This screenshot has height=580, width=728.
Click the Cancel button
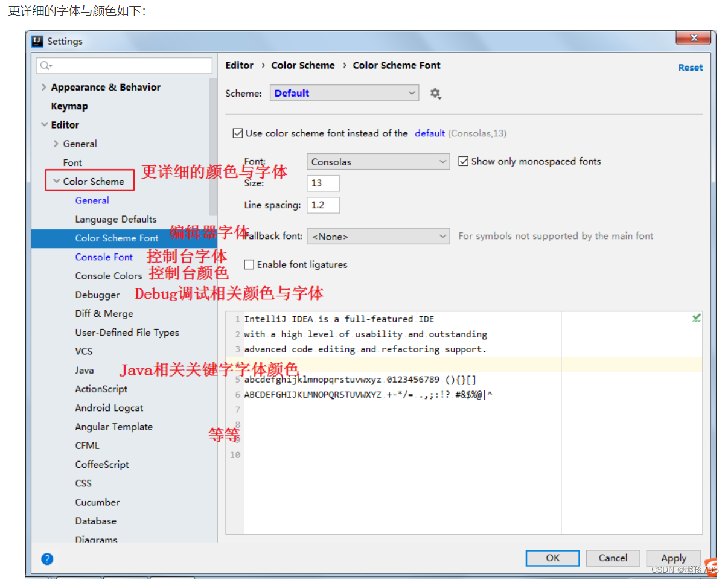tap(613, 558)
